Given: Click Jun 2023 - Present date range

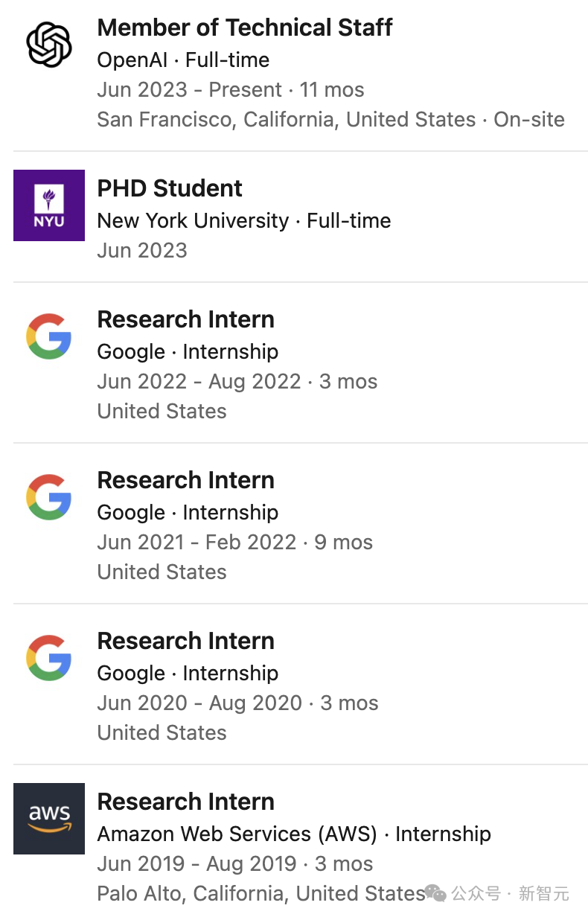Looking at the screenshot, I should coord(190,90).
